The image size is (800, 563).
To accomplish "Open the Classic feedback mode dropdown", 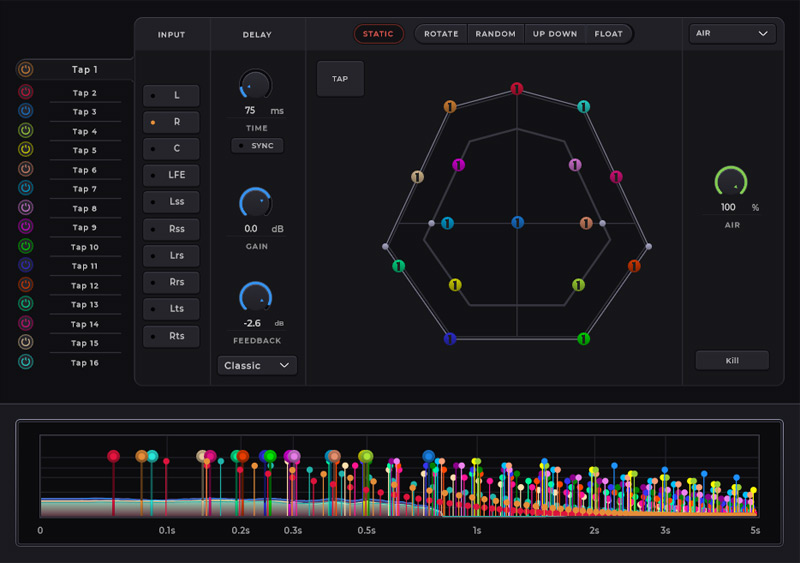I will (x=257, y=366).
